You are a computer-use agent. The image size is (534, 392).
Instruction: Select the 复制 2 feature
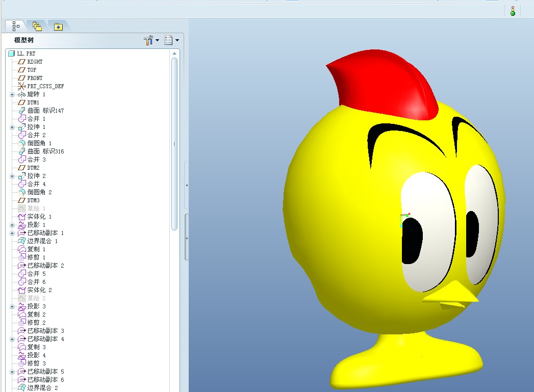(x=32, y=315)
